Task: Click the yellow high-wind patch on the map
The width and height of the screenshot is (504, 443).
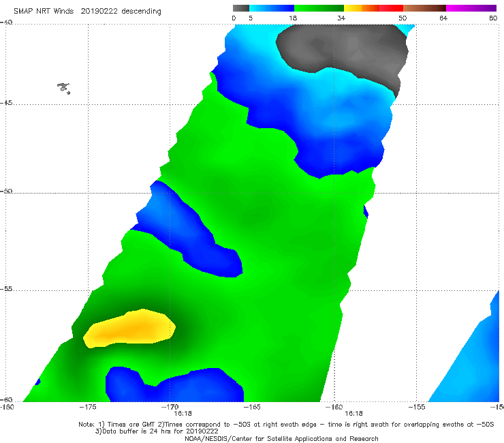Action: point(130,329)
